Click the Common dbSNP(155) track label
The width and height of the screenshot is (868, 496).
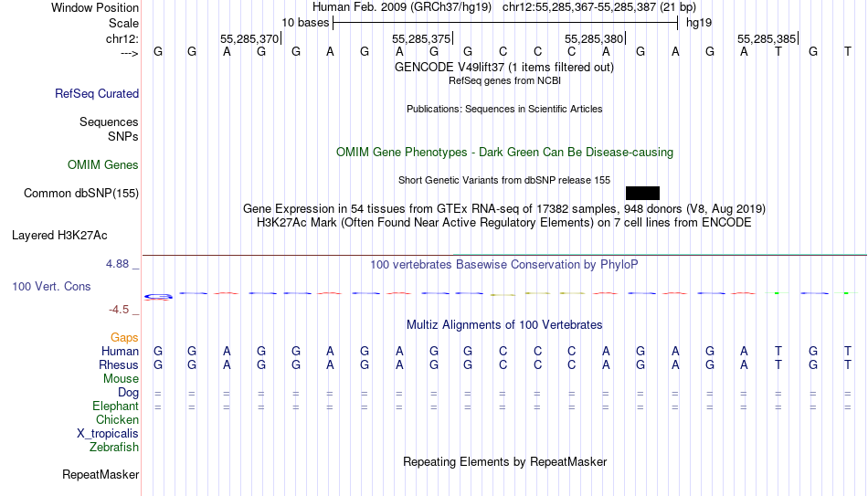81,194
